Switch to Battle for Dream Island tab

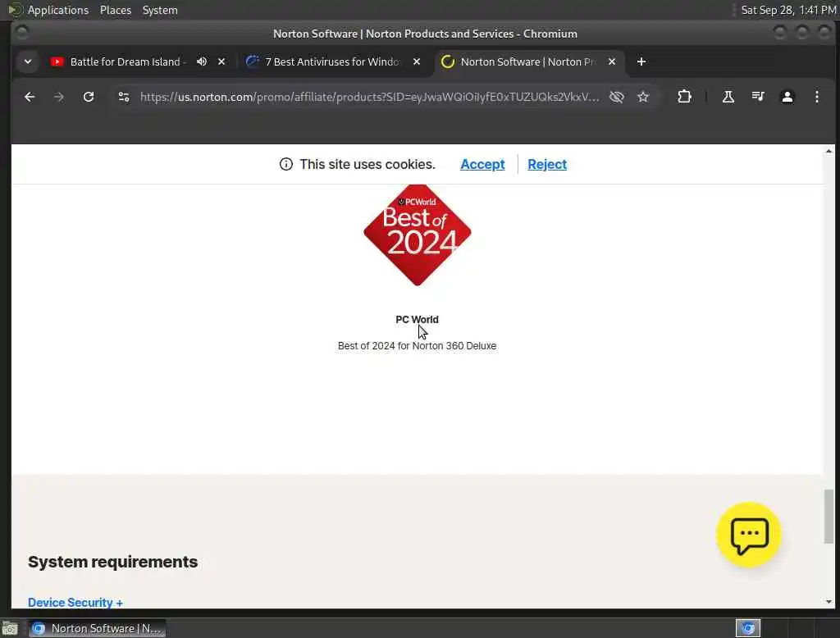127,62
